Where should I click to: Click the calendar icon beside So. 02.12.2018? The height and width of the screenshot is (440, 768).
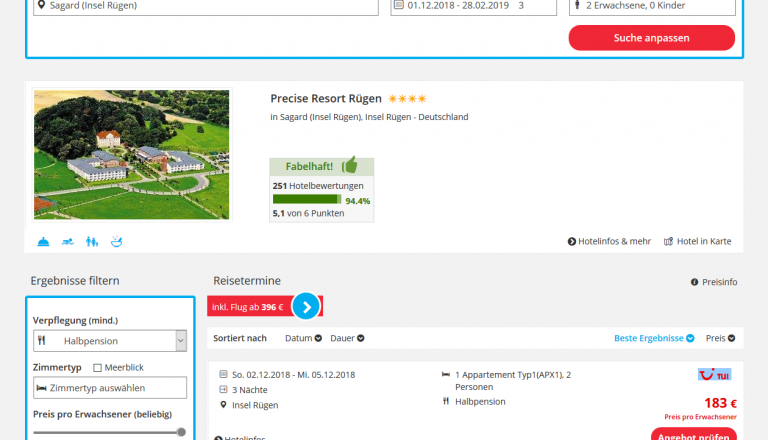click(223, 374)
